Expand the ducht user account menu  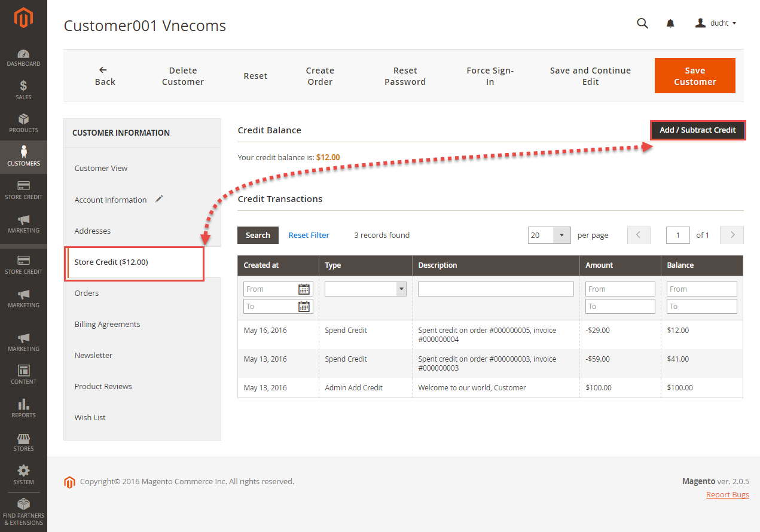tap(716, 23)
